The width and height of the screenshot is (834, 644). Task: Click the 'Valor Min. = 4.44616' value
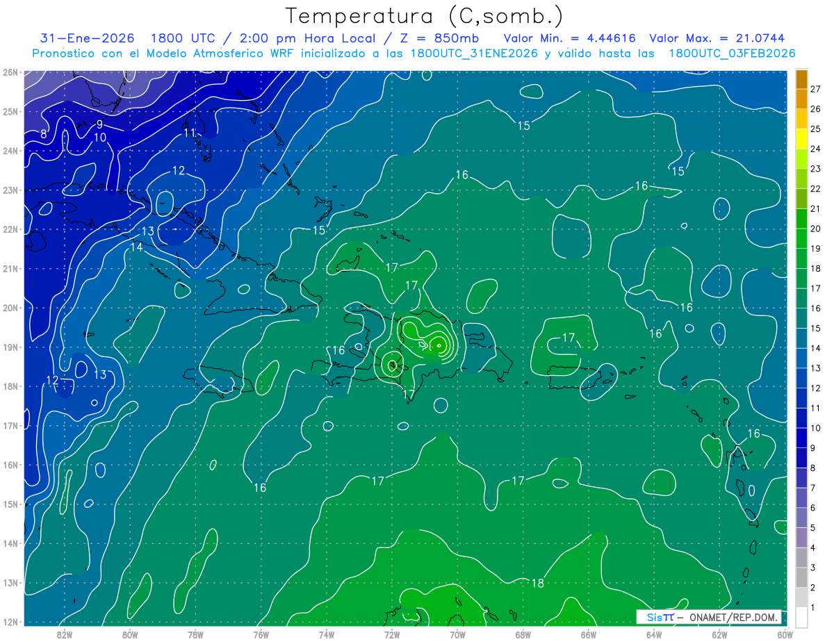point(571,38)
